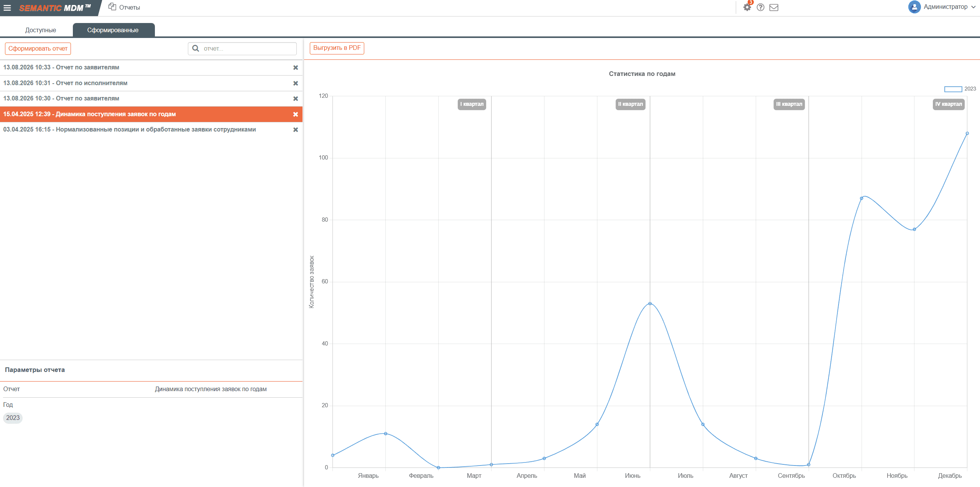
Task: Delete the 10:30 Отчет по заявителям row
Action: [x=296, y=99]
